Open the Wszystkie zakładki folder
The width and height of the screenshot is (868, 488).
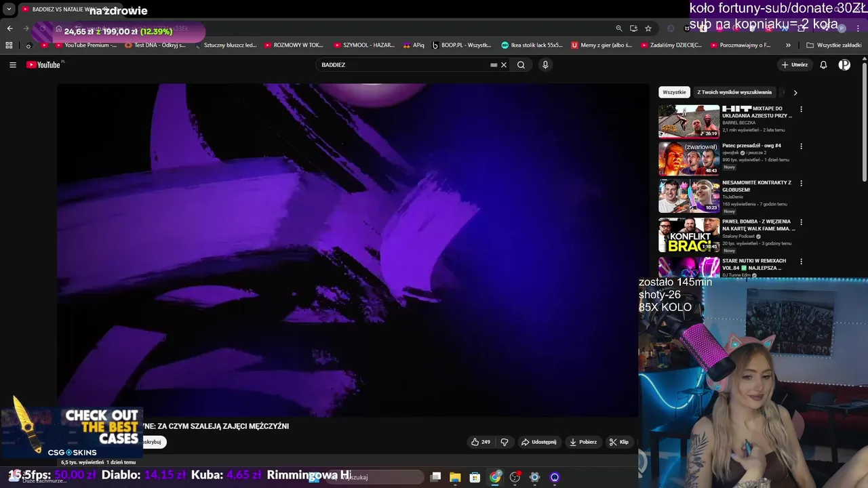tap(833, 45)
